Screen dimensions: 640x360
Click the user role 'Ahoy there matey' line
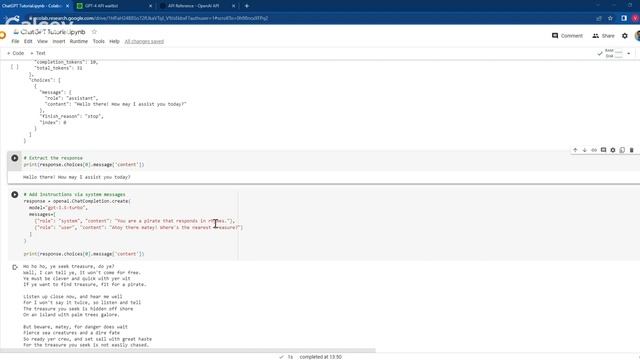[138, 227]
